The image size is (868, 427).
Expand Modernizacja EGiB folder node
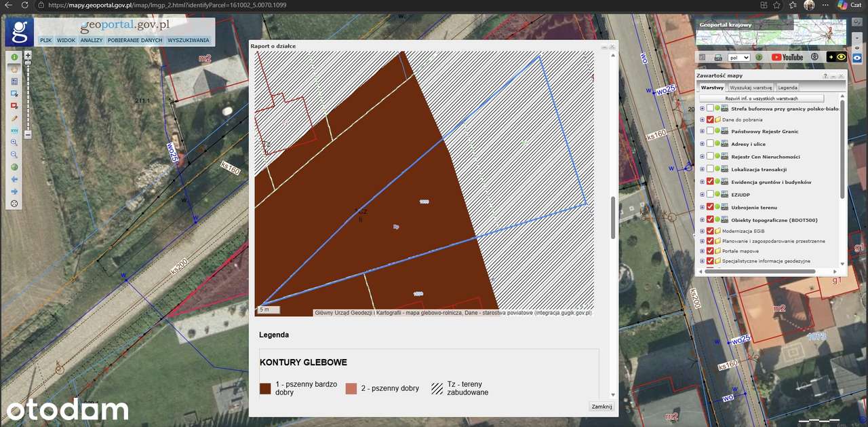(702, 231)
